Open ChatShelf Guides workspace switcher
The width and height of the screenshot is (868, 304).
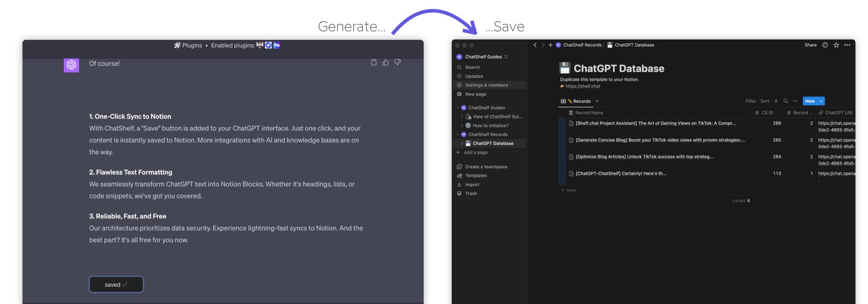[x=483, y=57]
